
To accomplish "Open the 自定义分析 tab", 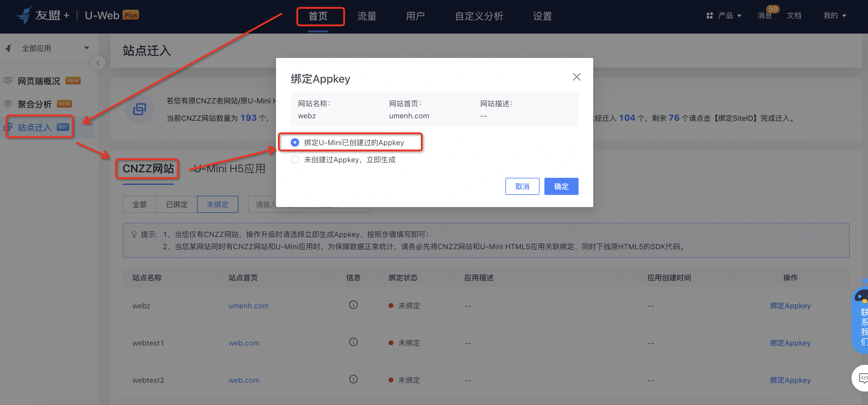I will 479,16.
